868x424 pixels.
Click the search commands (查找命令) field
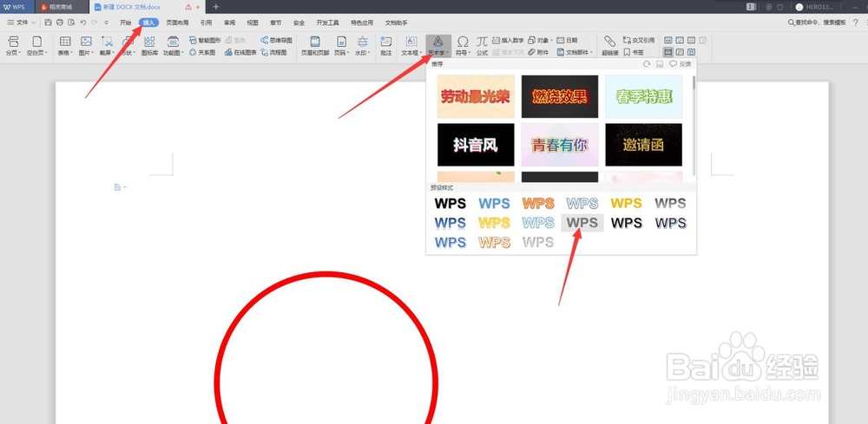pos(817,23)
